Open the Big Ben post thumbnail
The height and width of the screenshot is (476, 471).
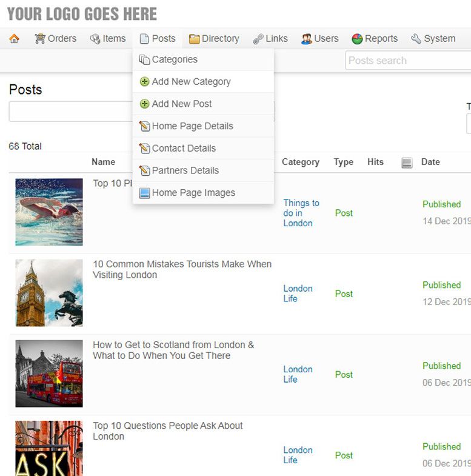[x=49, y=293]
